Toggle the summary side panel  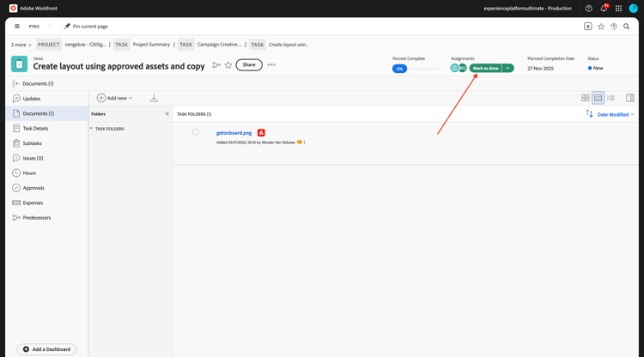pos(630,98)
